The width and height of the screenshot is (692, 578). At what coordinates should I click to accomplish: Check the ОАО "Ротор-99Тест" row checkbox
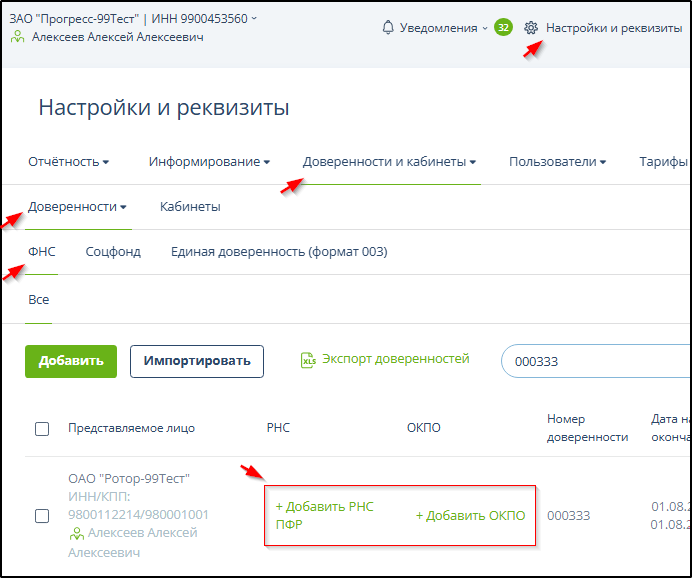[42, 516]
